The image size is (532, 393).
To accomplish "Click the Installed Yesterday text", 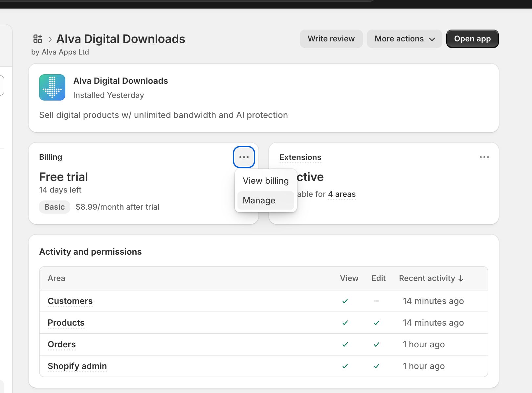I will coord(109,95).
